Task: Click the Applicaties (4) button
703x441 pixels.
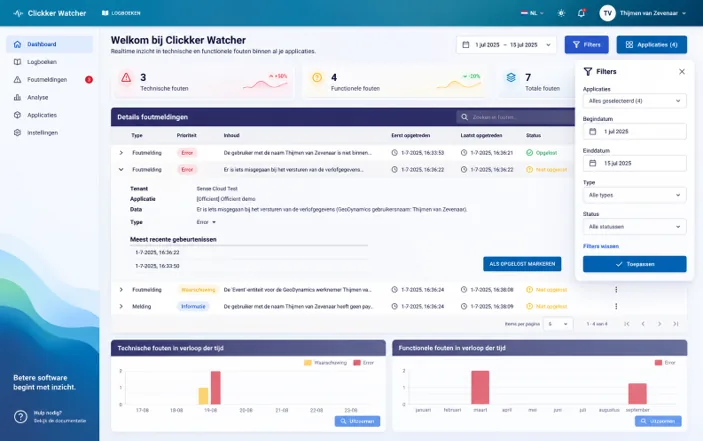Action: pos(651,45)
